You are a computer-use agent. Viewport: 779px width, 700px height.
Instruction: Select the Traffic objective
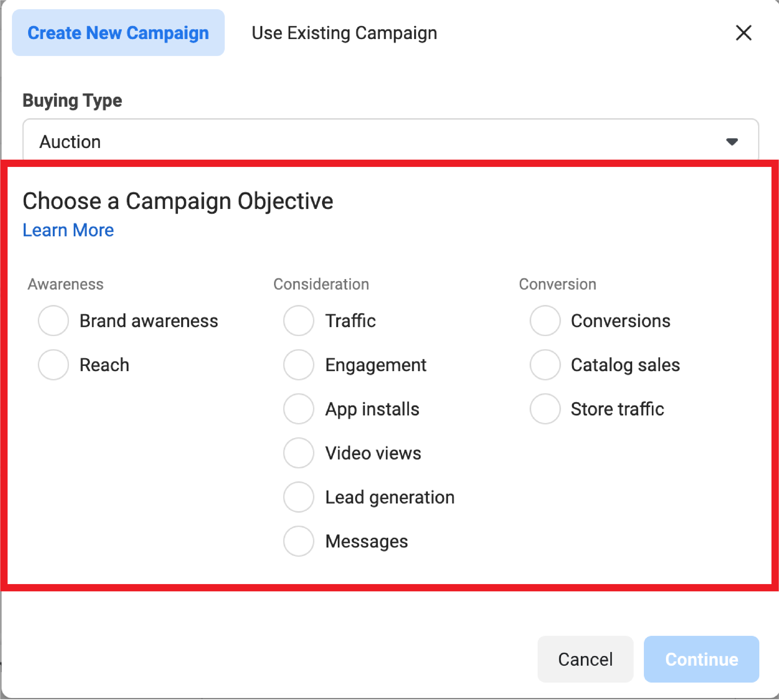pyautogui.click(x=299, y=320)
